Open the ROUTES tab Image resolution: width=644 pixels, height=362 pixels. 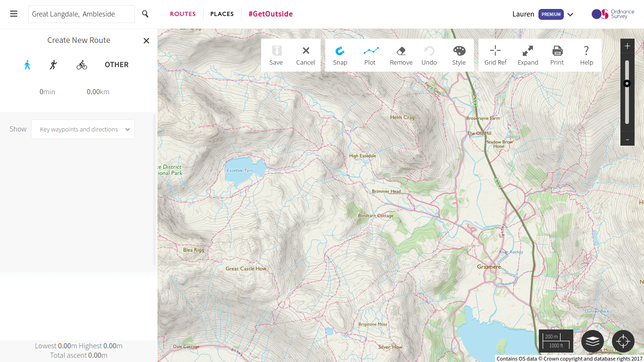point(183,14)
